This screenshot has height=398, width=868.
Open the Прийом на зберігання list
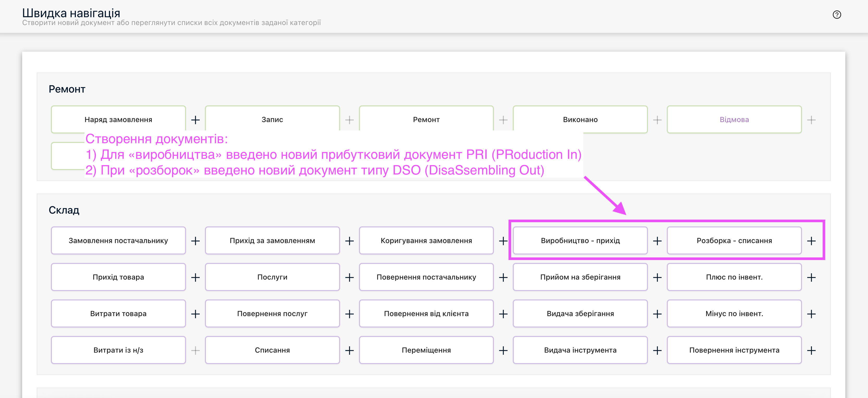580,277
